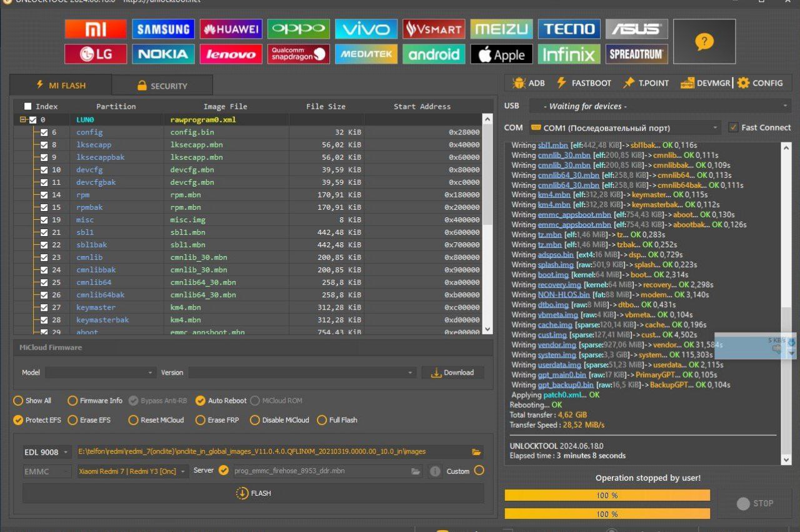This screenshot has height=532, width=800.
Task: Start the FLASH operation
Action: (253, 493)
